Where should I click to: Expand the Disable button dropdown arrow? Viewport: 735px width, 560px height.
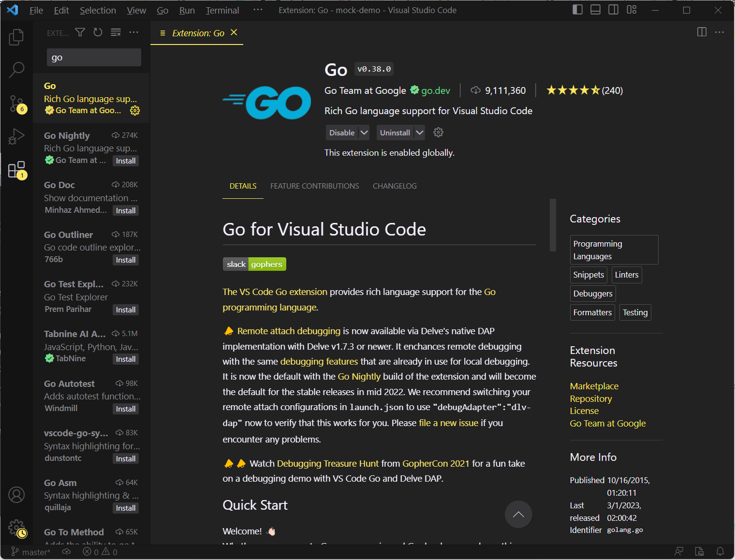click(365, 133)
